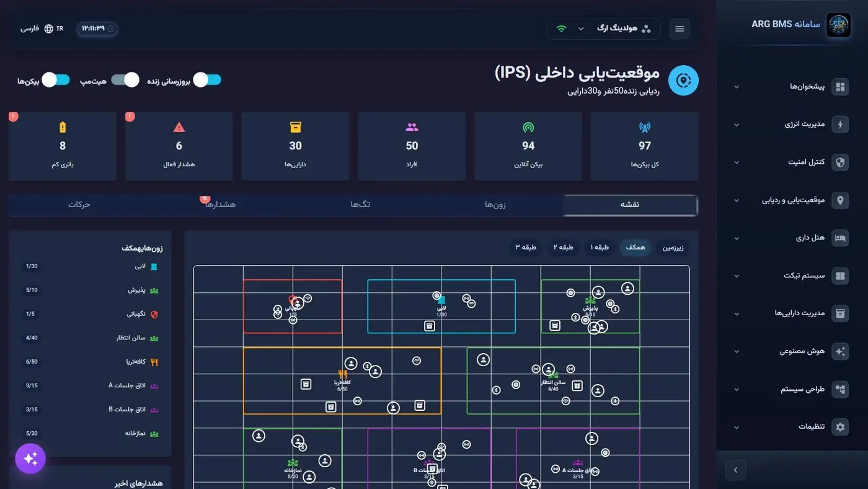The width and height of the screenshot is (868, 489).
Task: Click the ARG BMS logo image
Action: (x=838, y=25)
